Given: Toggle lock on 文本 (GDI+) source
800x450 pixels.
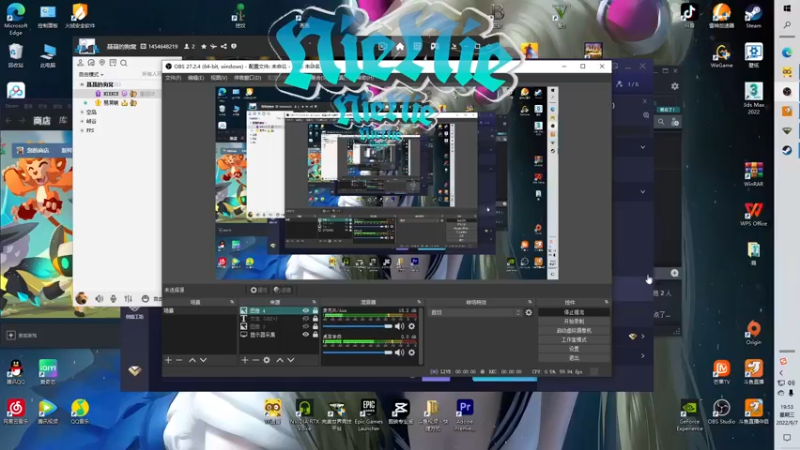Looking at the screenshot, I should pyautogui.click(x=315, y=318).
